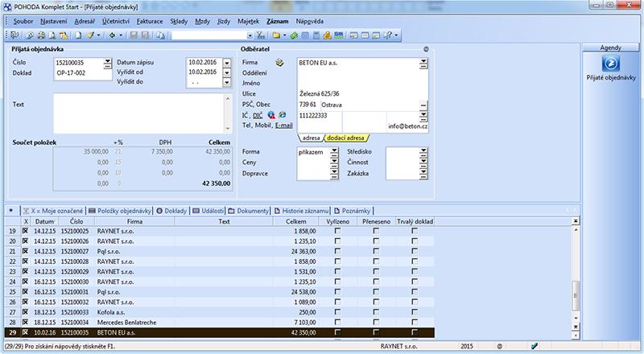Open the Fakturace menu
This screenshot has height=354, width=644.
coord(150,22)
